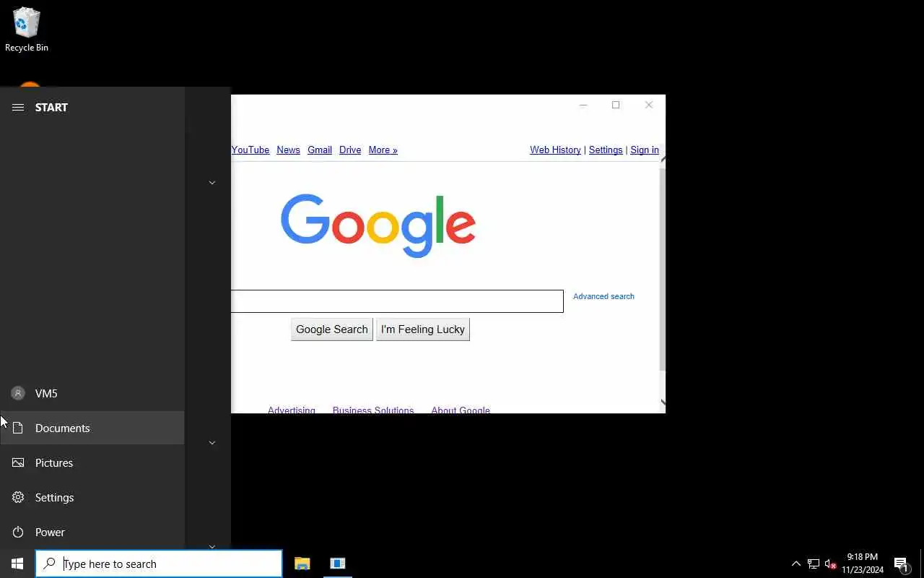Collapse the top Start menu group chevron
The image size is (924, 578).
pyautogui.click(x=212, y=183)
